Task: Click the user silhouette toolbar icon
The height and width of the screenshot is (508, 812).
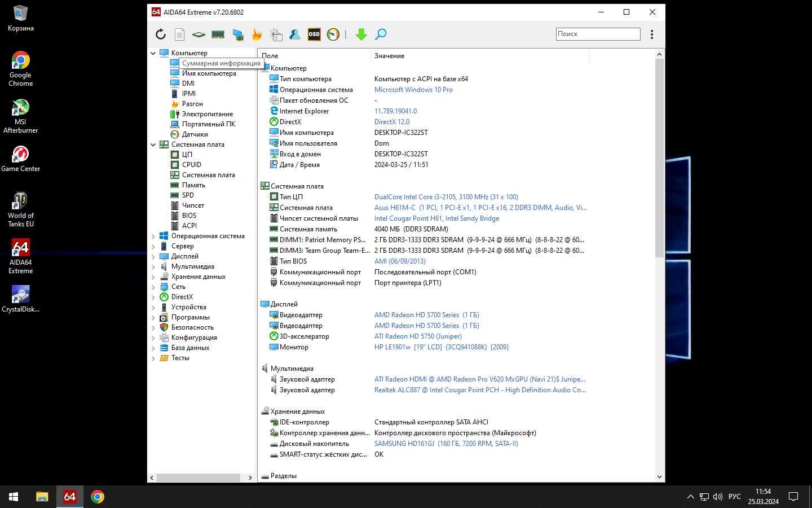Action: pyautogui.click(x=295, y=34)
